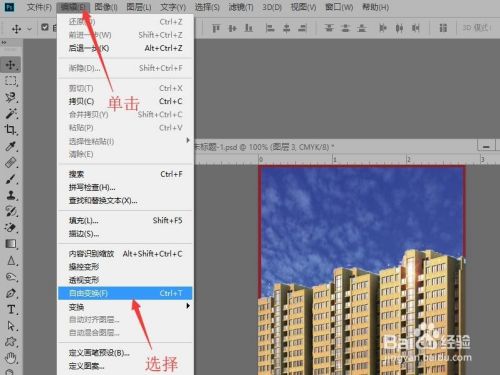
Task: Select the Eyedropper tool
Action: click(11, 146)
